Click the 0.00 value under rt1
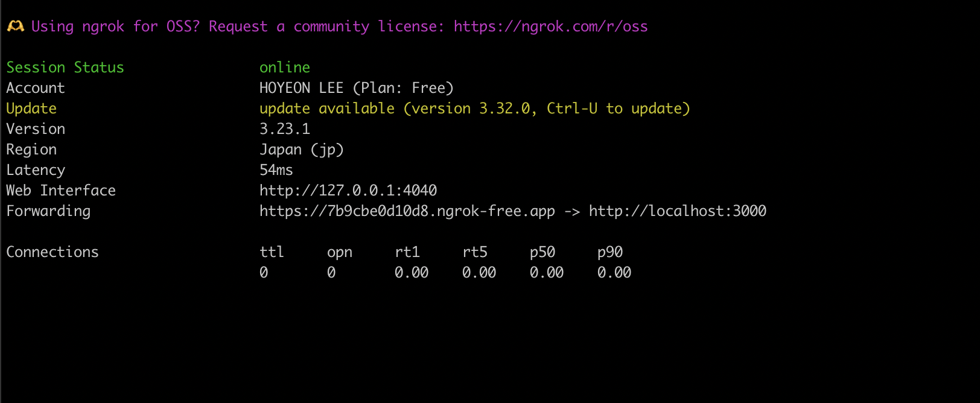This screenshot has width=980, height=403. [x=412, y=273]
